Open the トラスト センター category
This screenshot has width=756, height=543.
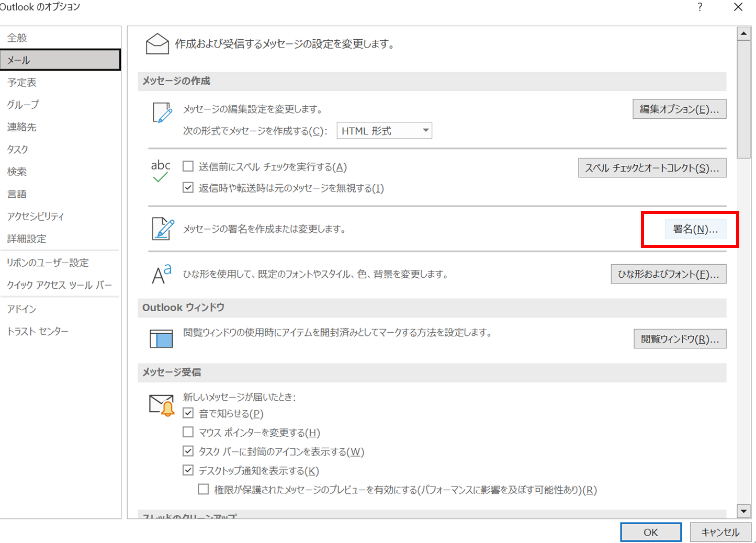[60, 331]
